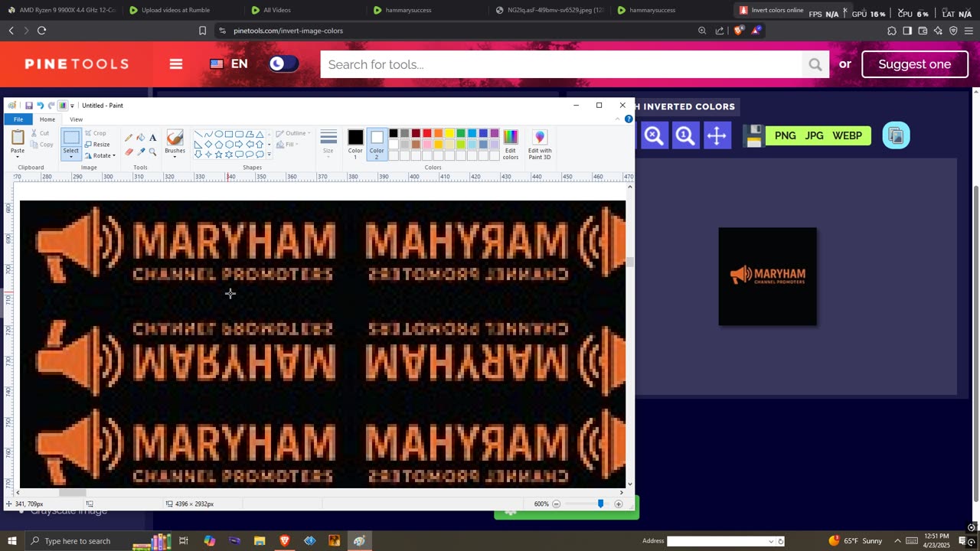Pick the red color swatch

[426, 134]
